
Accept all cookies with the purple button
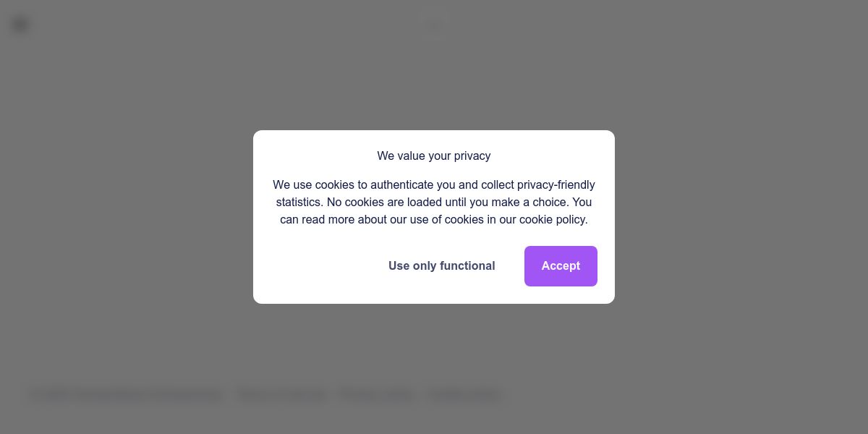561,266
